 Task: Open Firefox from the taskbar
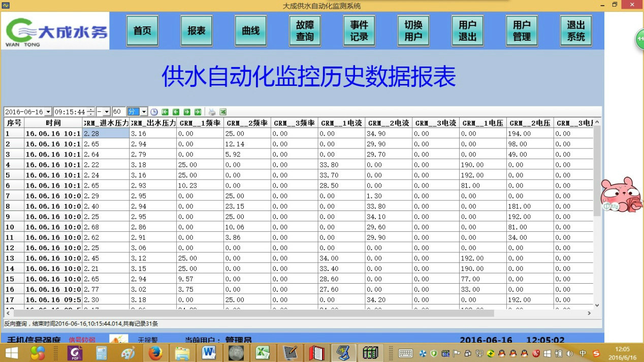(x=155, y=352)
